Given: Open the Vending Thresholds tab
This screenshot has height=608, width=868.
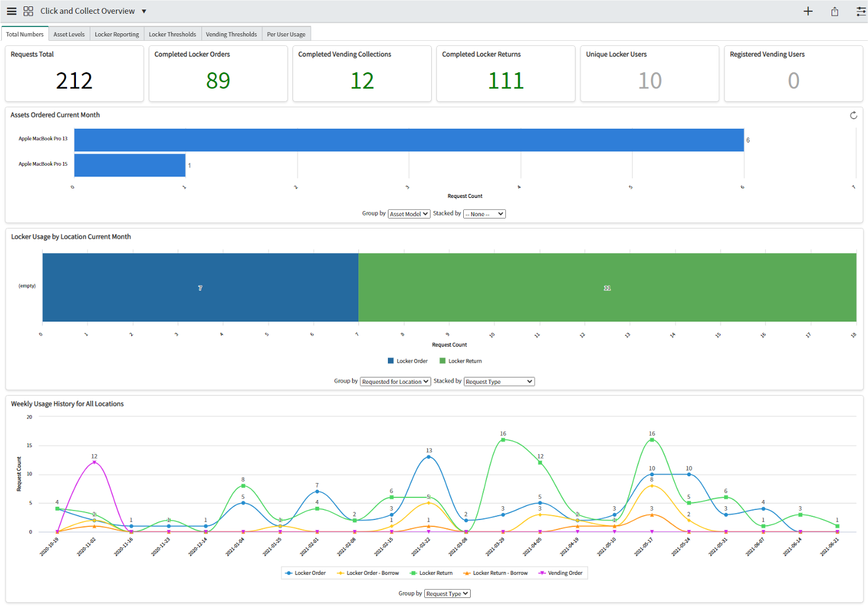Looking at the screenshot, I should [x=231, y=35].
